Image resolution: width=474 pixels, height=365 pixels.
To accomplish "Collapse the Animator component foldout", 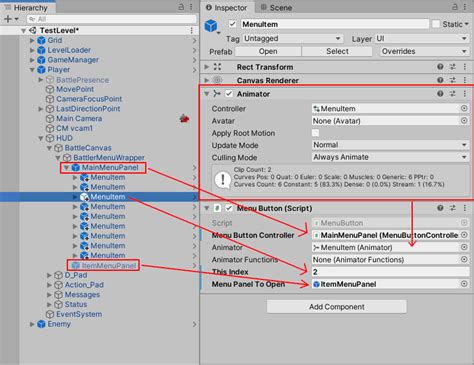I will [206, 94].
